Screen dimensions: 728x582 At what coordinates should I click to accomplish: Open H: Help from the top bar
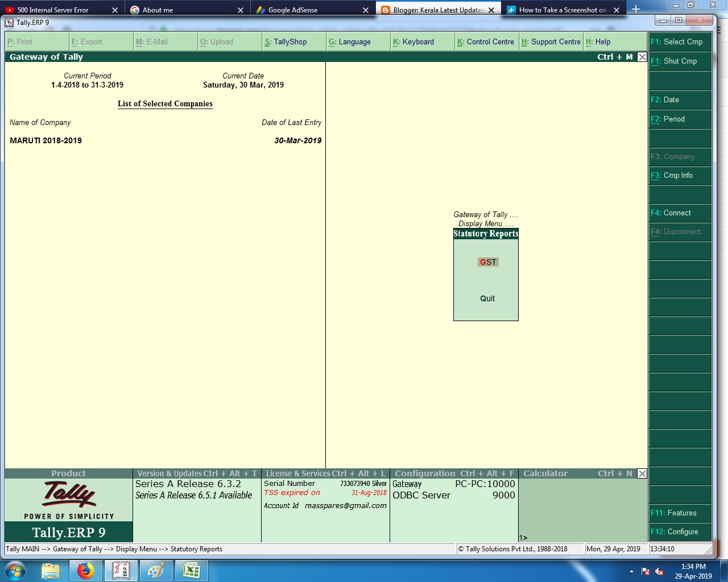(x=615, y=42)
